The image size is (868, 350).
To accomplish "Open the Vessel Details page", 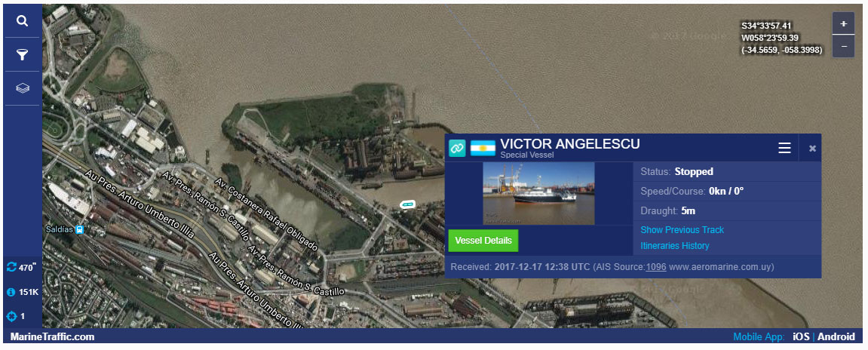I will point(483,241).
